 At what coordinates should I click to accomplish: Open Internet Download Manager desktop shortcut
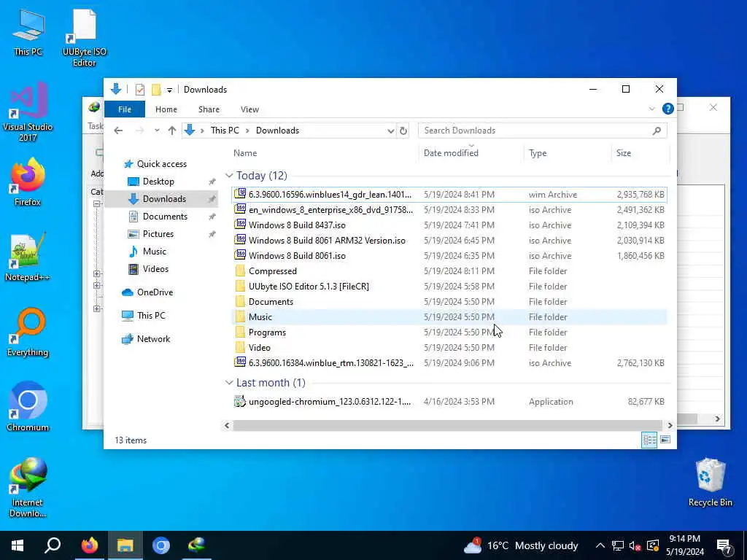click(28, 487)
